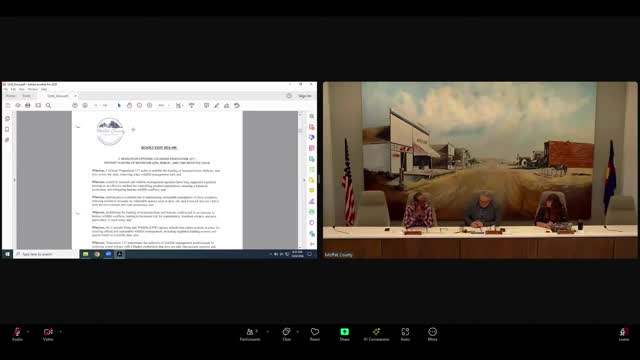This screenshot has width=640, height=360.
Task: Click the Zoom in plus icon in Acrobat
Action: coord(150,105)
